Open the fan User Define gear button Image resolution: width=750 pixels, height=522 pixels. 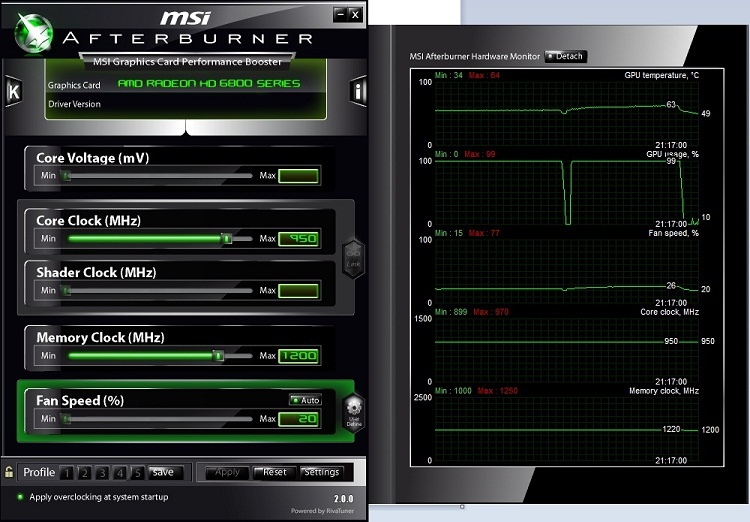click(354, 413)
